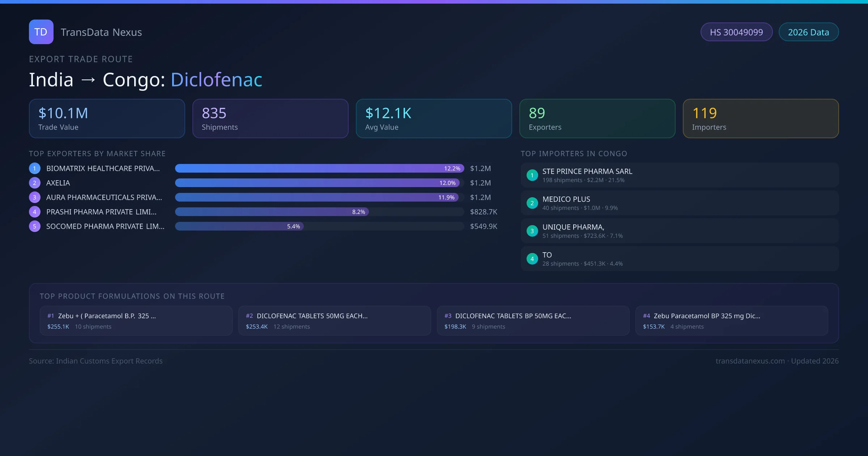Open the 119 Importers stat card
This screenshot has width=868, height=456.
761,119
